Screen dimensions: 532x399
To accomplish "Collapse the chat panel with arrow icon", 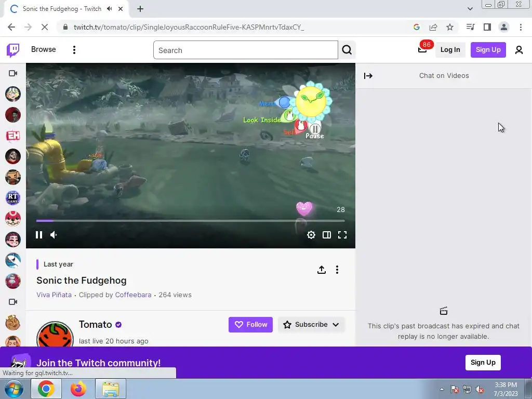I will point(368,76).
